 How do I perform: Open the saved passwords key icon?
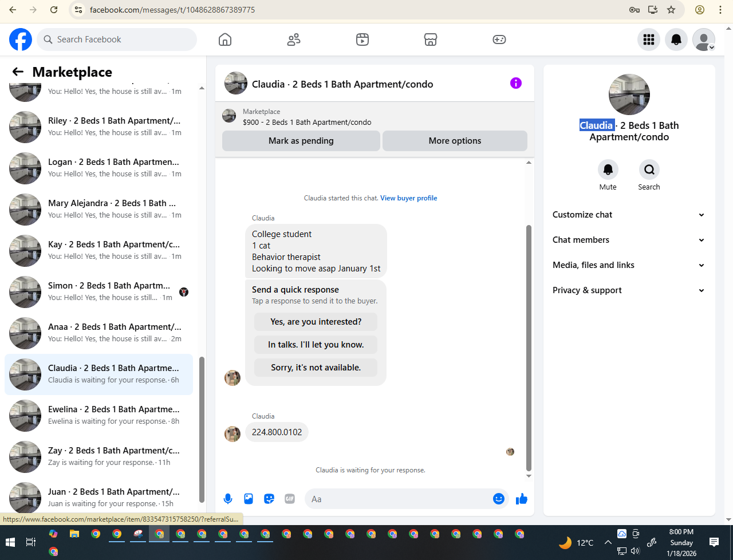pos(635,10)
